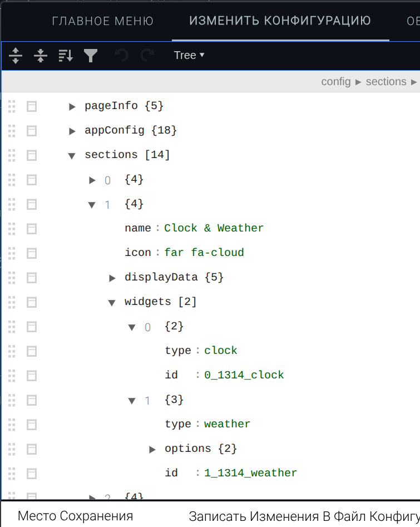Click the config breadcrumb in the path bar

336,82
